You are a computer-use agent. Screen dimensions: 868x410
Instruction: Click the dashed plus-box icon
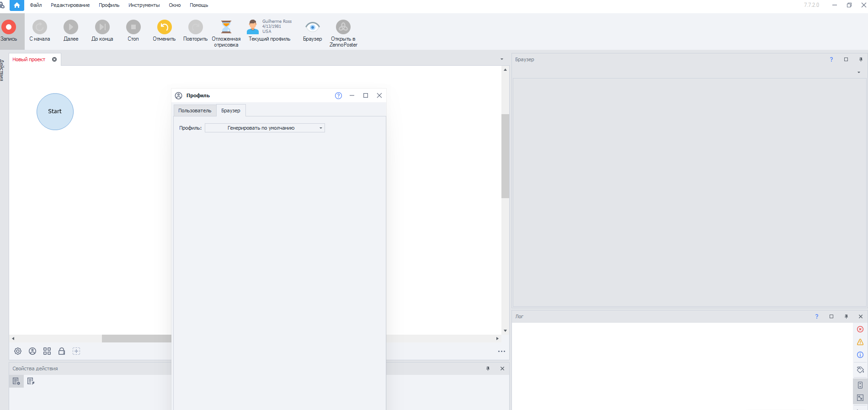point(76,351)
